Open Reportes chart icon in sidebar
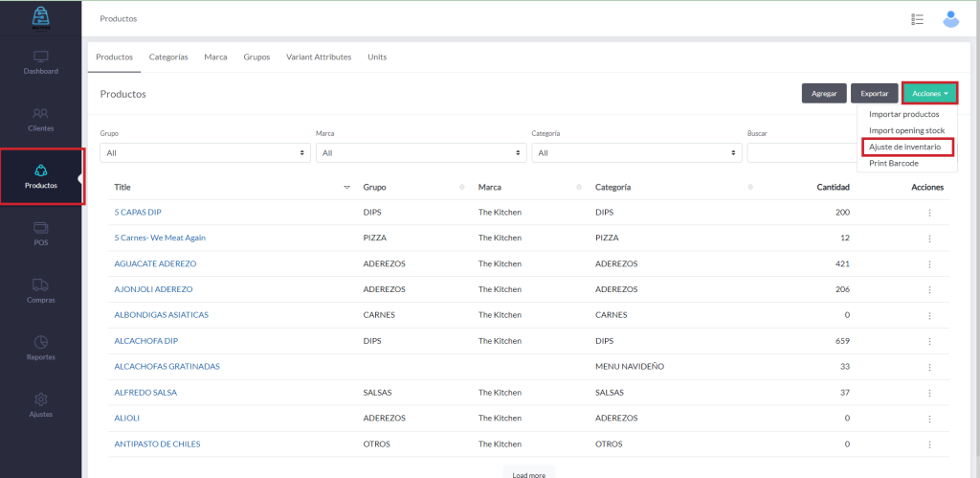The image size is (980, 478). pos(41,342)
